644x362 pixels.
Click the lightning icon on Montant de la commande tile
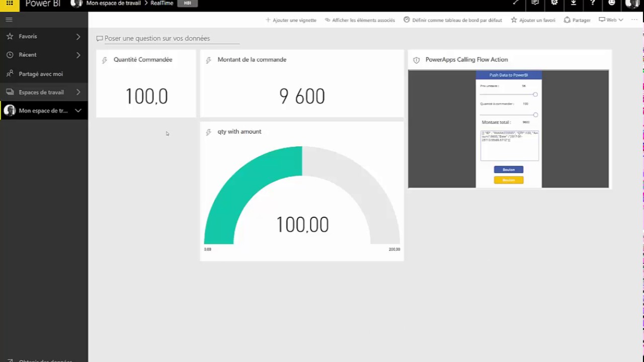tap(208, 60)
